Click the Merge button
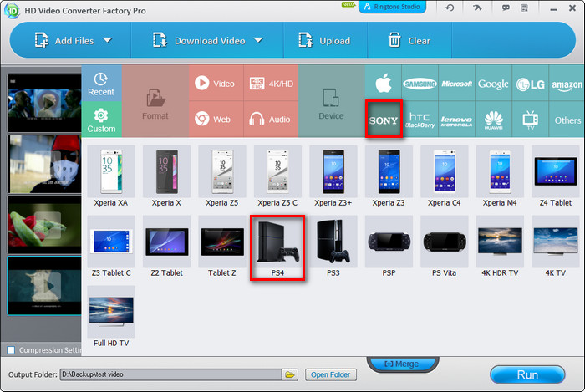 (x=402, y=364)
